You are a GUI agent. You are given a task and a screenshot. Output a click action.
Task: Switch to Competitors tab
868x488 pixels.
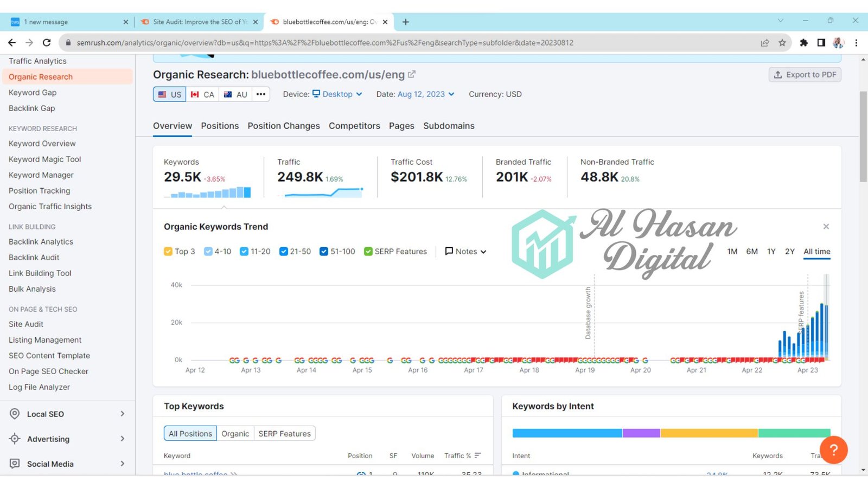point(354,126)
